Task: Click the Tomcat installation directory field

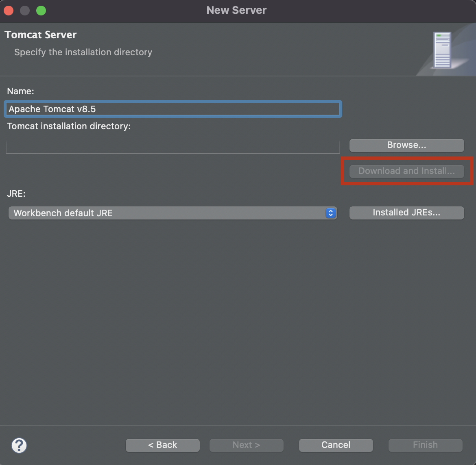Action: (173, 147)
